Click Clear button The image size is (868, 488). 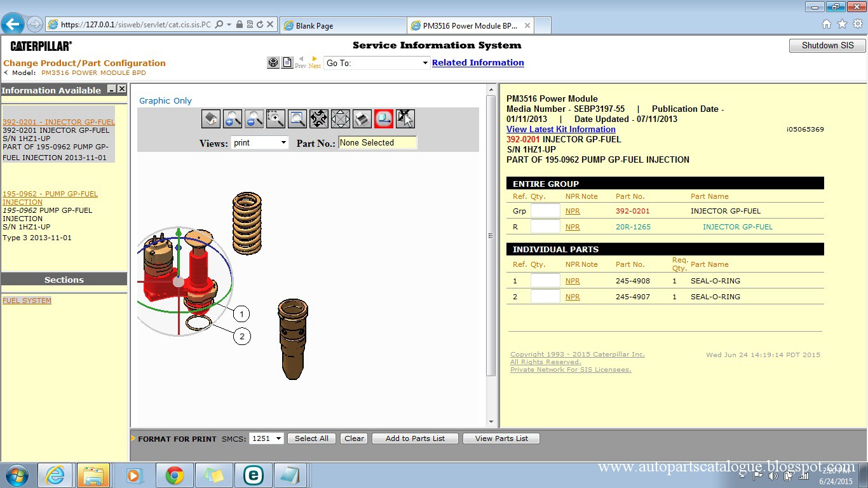pos(354,438)
